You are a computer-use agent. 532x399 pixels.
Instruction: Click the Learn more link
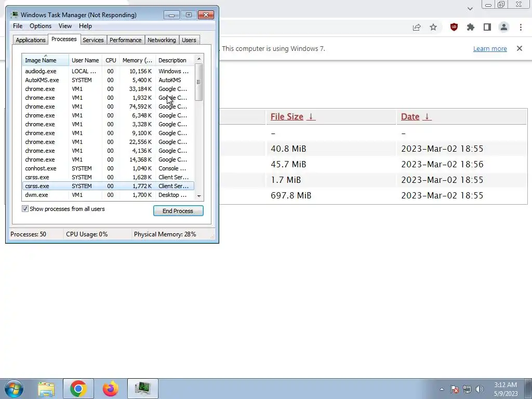pos(490,48)
